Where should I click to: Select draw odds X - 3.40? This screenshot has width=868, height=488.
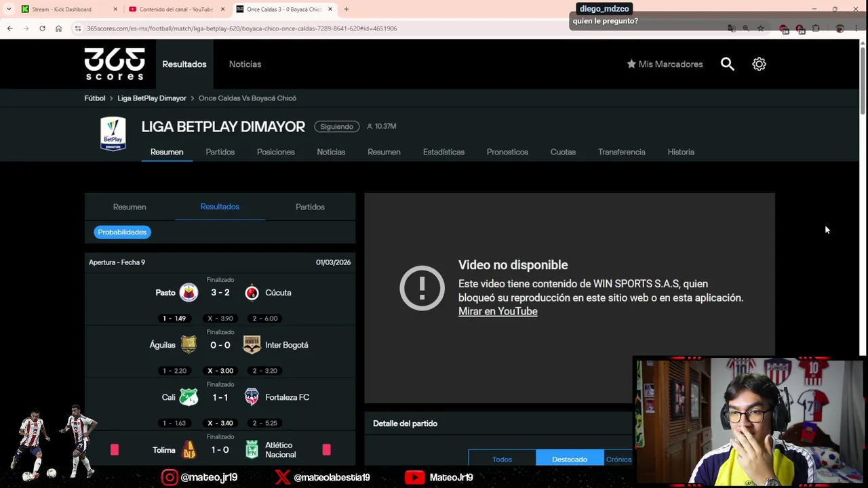[220, 423]
